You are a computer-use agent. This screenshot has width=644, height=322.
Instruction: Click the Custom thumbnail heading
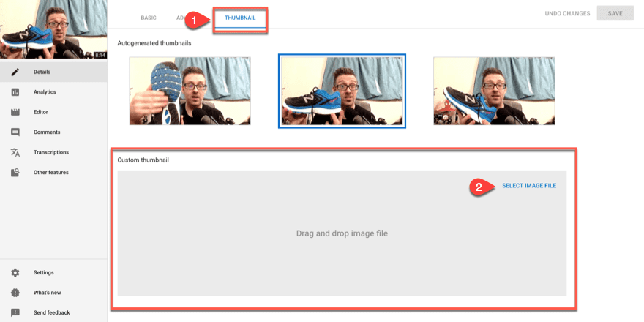(x=143, y=160)
